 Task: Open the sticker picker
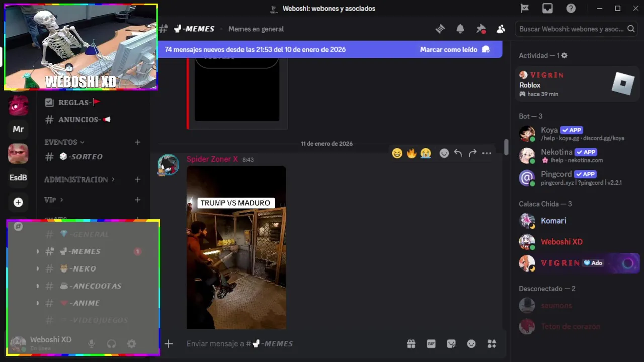point(451,344)
